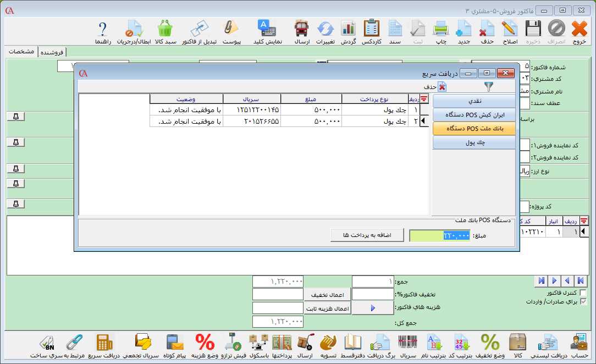
Task: Switch to the فروشنده tab
Action: 52,52
